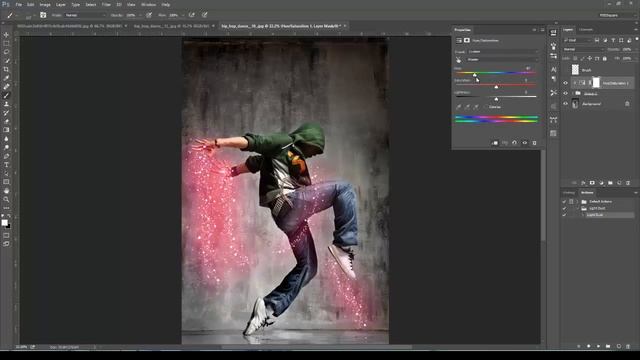
Task: Click the foreground color swatch
Action: (x=4, y=222)
